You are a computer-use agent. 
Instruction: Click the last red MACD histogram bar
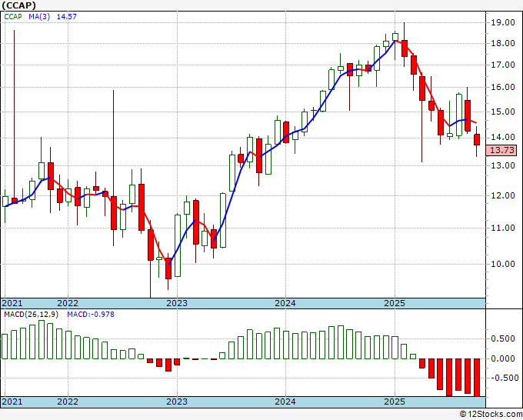[477, 378]
